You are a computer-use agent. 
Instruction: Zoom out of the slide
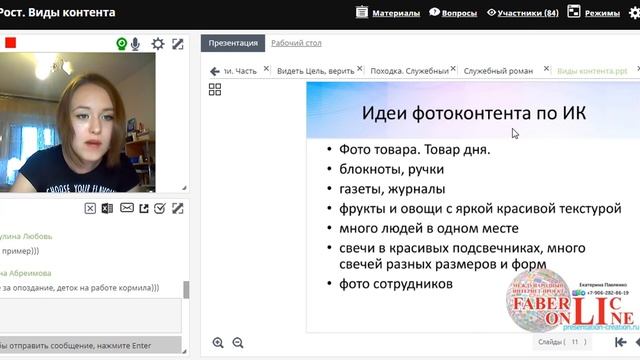coord(238,342)
